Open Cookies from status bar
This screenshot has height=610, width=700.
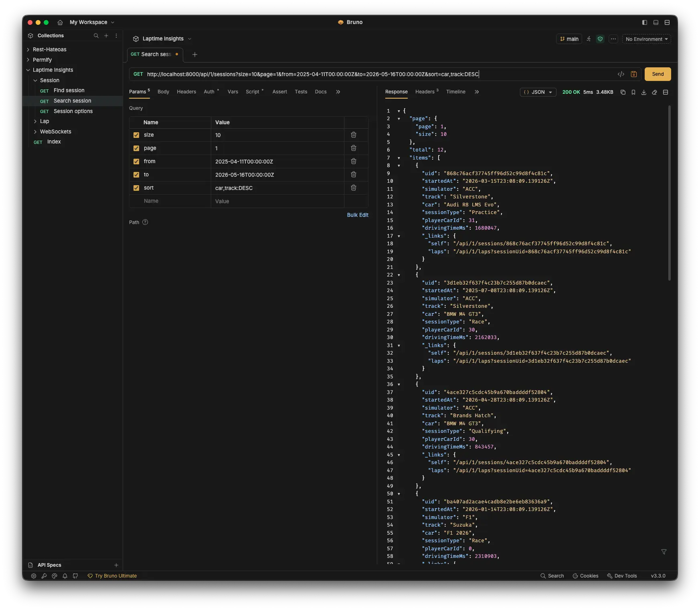click(x=585, y=576)
